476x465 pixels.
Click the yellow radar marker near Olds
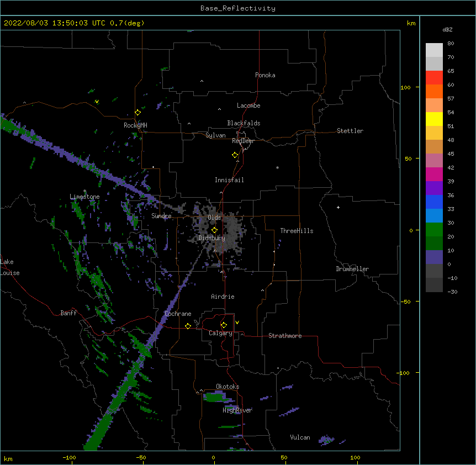pyautogui.click(x=214, y=230)
